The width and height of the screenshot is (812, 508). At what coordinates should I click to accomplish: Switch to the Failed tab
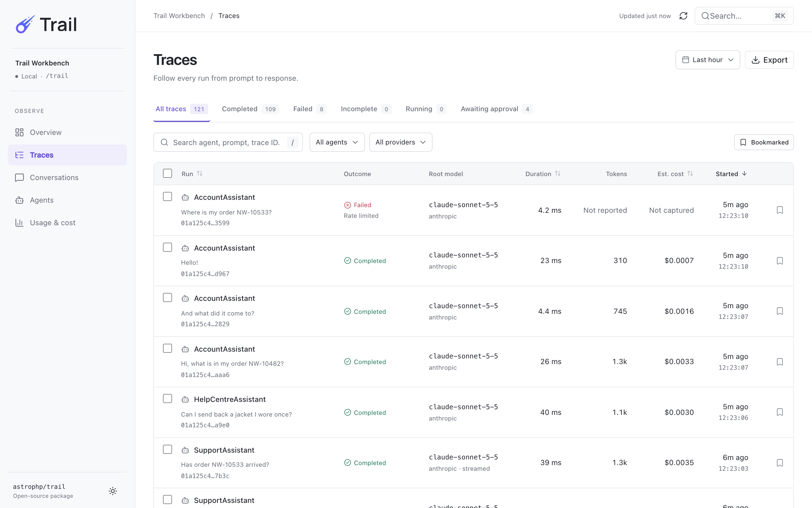pos(310,109)
